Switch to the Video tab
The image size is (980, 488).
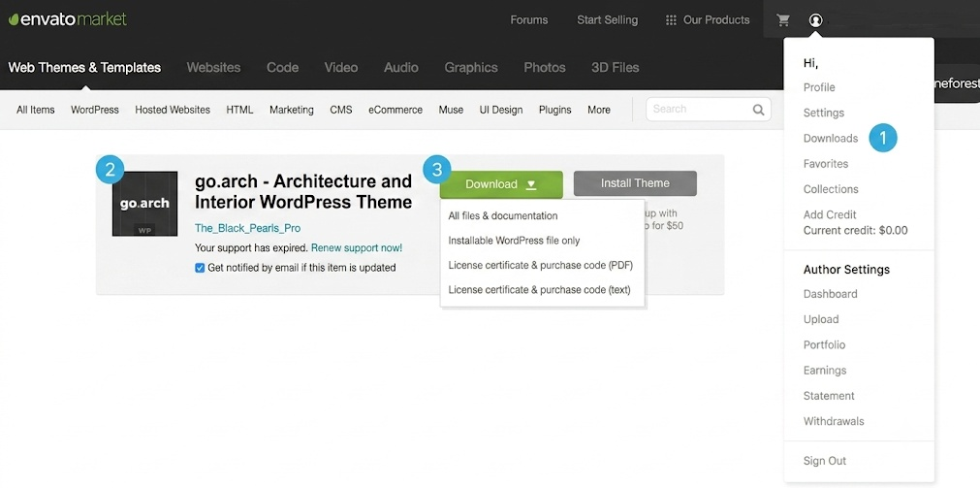[341, 68]
